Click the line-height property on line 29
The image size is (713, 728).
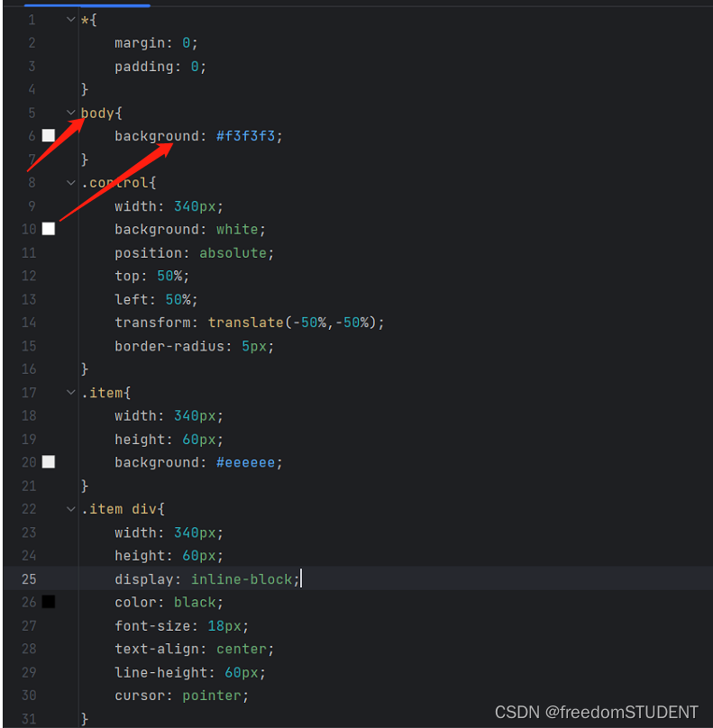click(x=160, y=672)
